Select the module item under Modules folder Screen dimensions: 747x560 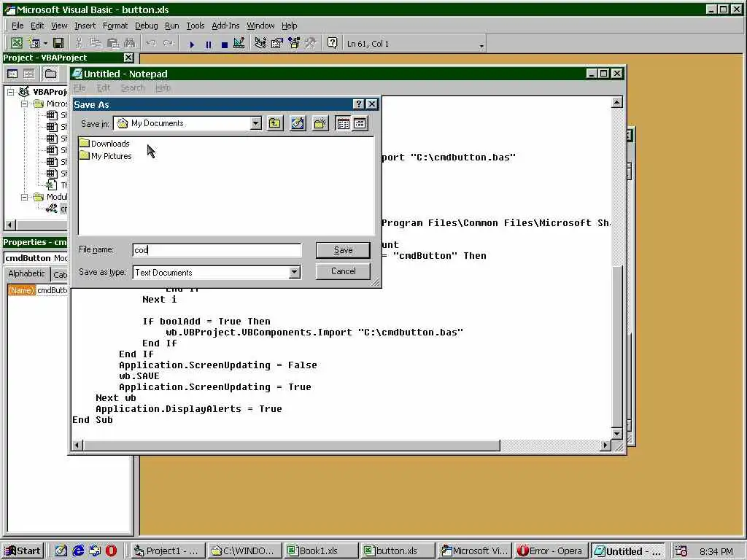tap(57, 209)
